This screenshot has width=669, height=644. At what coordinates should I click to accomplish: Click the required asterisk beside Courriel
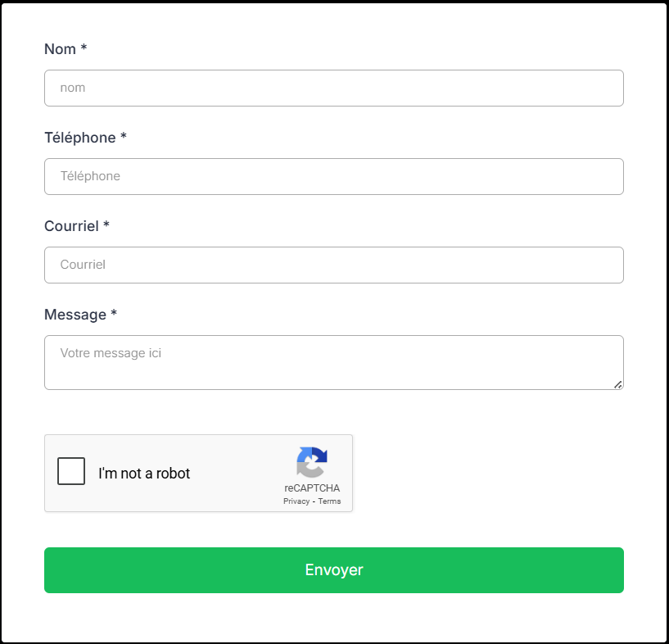(x=106, y=225)
